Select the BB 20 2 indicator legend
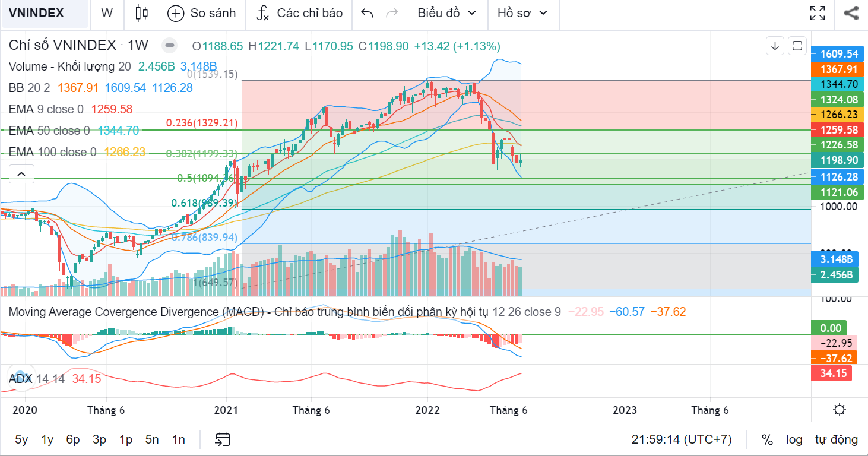 [x=30, y=88]
